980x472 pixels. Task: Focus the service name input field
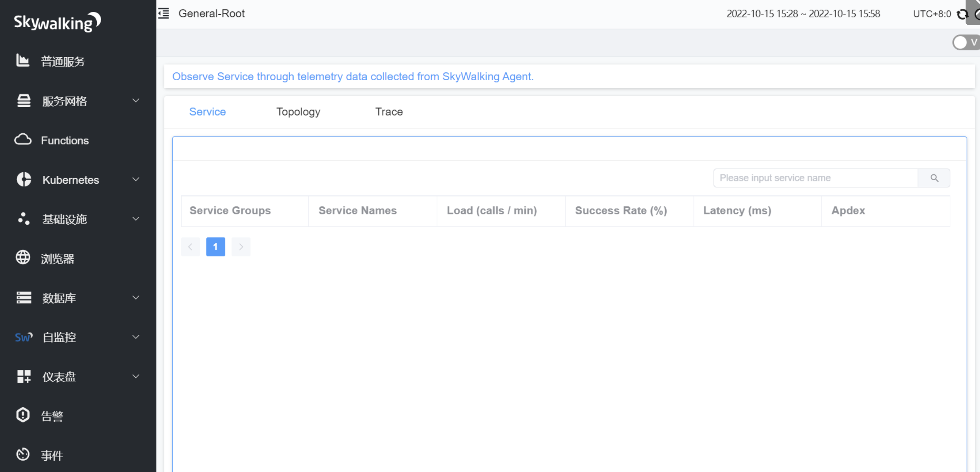point(815,178)
